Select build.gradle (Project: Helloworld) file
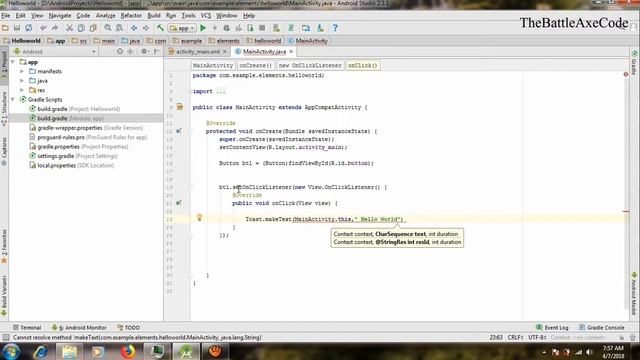640x360 pixels. coord(78,109)
